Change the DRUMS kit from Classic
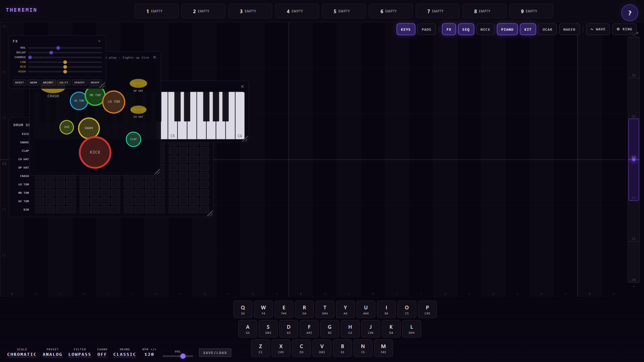This screenshot has width=644, height=362. tap(125, 354)
